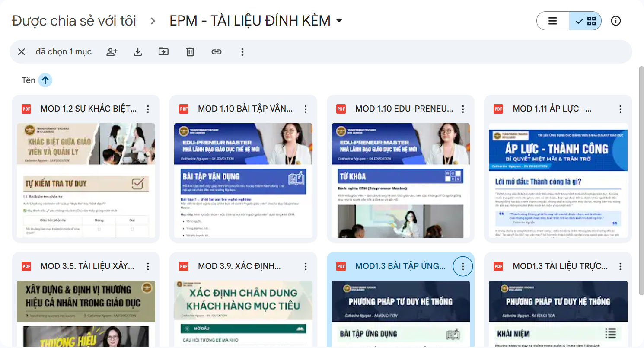Click file name MOD 3.5. TÀI LIỆU XÂY...

pyautogui.click(x=87, y=266)
